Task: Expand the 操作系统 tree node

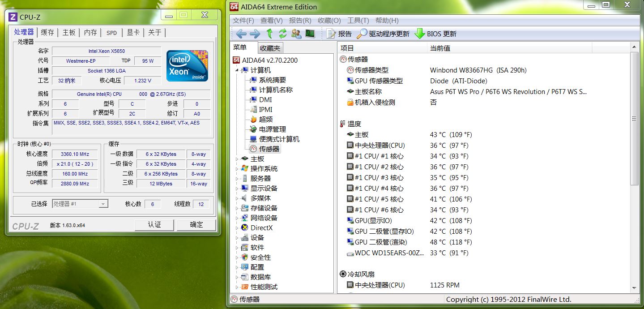Action: (x=237, y=168)
